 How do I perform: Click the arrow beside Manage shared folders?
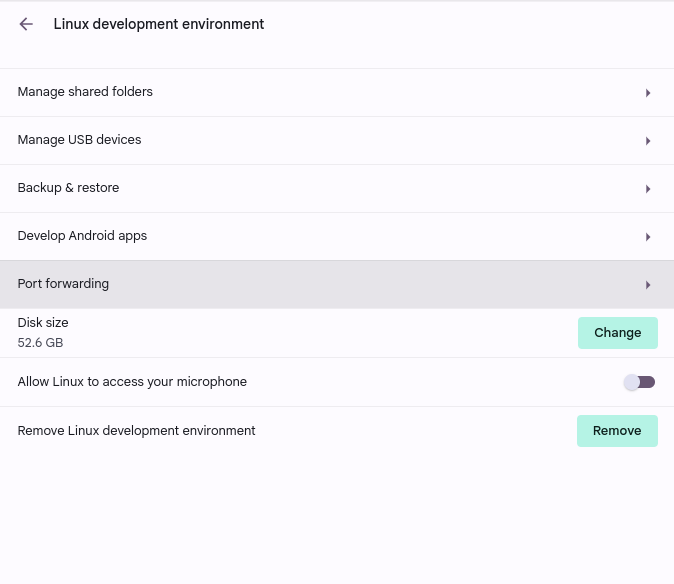[x=648, y=93]
